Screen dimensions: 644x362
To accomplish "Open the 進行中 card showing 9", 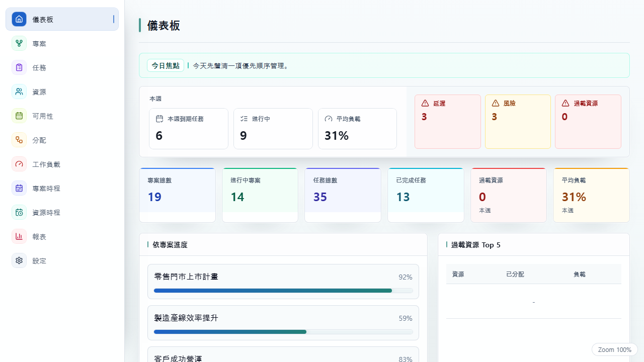I will pos(273,129).
